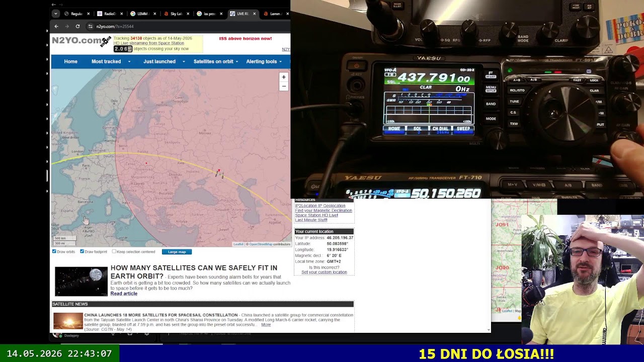Zoom in on the satellite map
Screen dimensions: 644x362
[x=284, y=77]
